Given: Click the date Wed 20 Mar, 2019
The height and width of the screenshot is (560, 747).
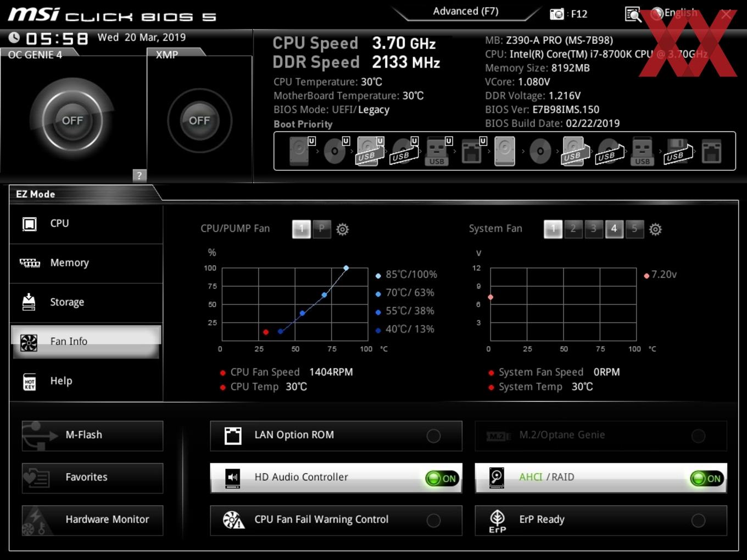Looking at the screenshot, I should point(142,37).
